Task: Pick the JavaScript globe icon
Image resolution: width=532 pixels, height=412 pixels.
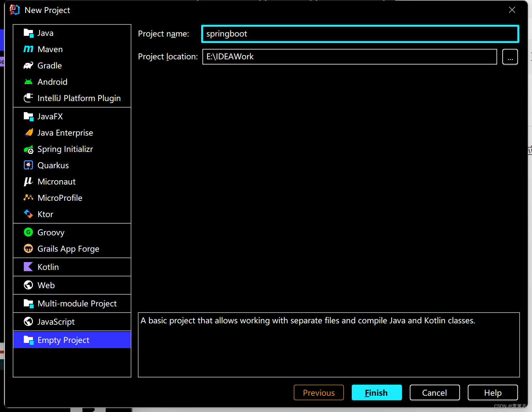Action: pos(28,321)
